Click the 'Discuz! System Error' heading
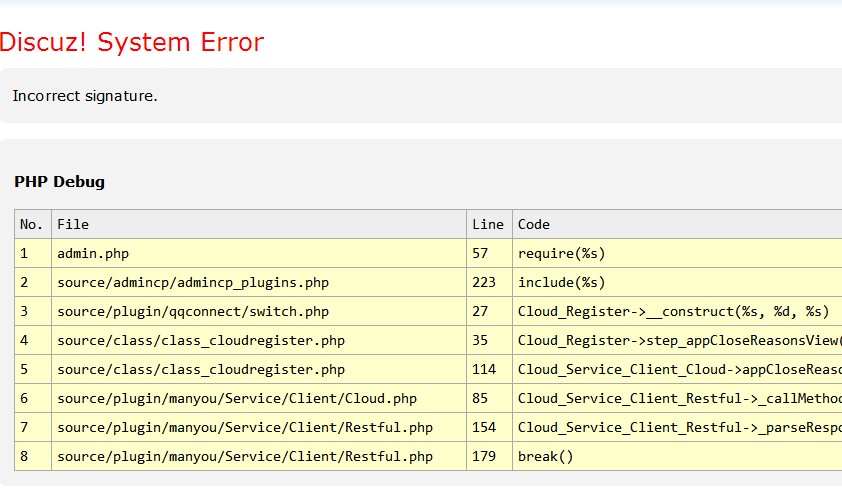842x502 pixels. (x=132, y=42)
